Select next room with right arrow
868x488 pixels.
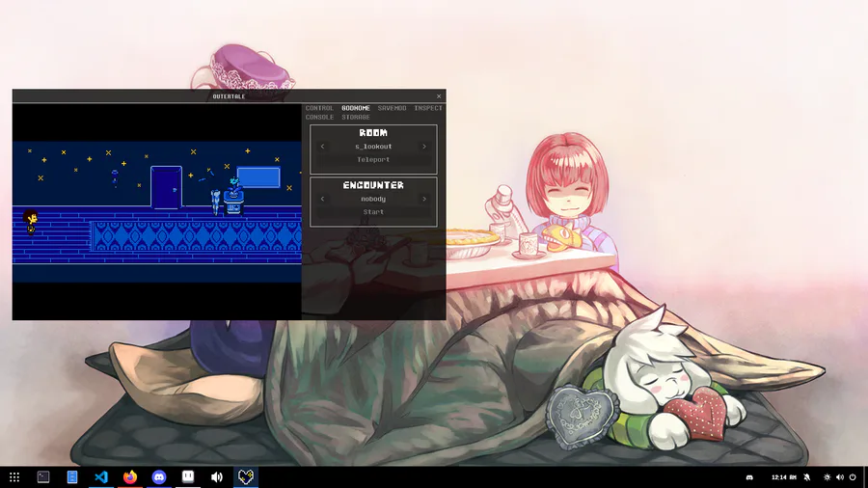(424, 147)
